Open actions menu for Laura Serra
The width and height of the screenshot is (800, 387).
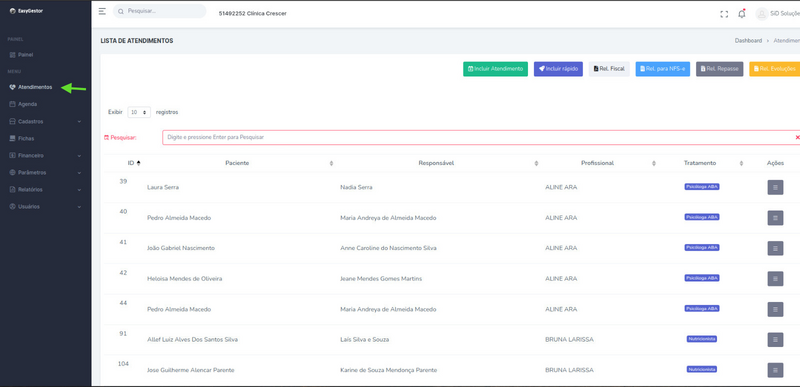(775, 187)
